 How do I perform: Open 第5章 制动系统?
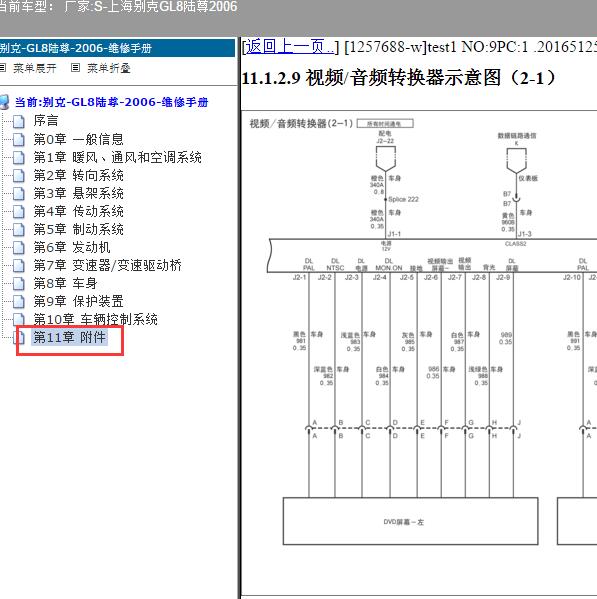tap(78, 229)
